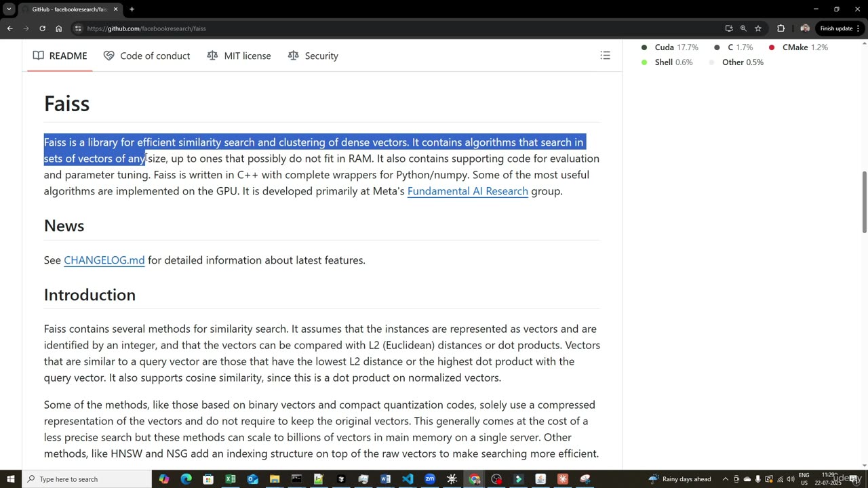Open Excel from the taskbar
868x488 pixels.
pyautogui.click(x=230, y=479)
